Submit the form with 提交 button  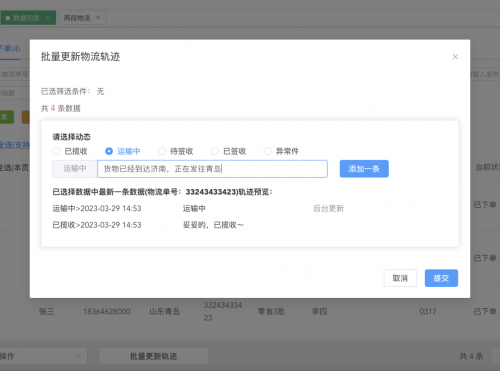441,278
